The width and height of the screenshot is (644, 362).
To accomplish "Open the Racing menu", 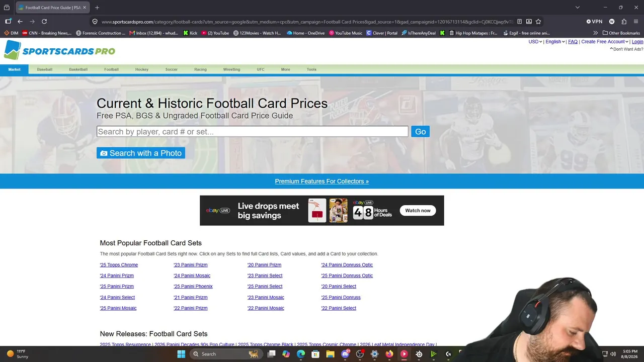I will pyautogui.click(x=200, y=69).
